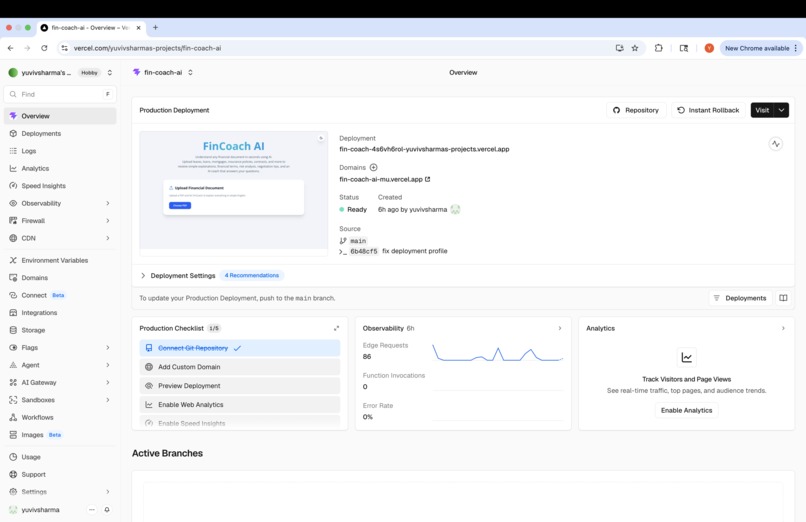This screenshot has height=522, width=806.
Task: Click the Enable Analytics button
Action: coord(686,411)
